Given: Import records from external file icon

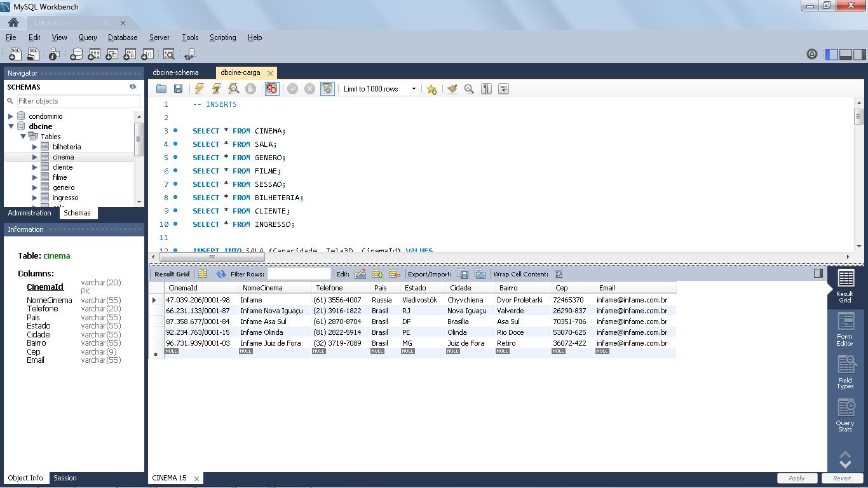Looking at the screenshot, I should (480, 274).
